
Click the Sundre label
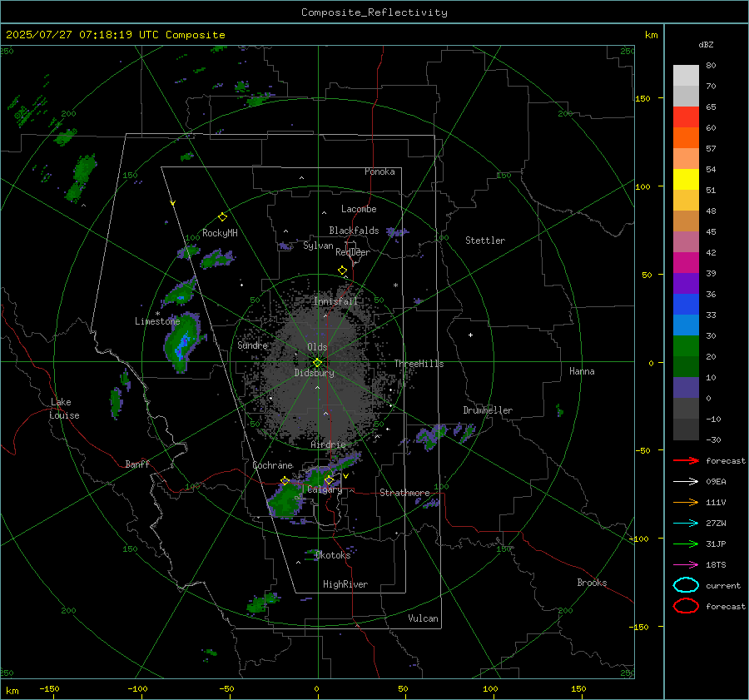click(x=252, y=345)
